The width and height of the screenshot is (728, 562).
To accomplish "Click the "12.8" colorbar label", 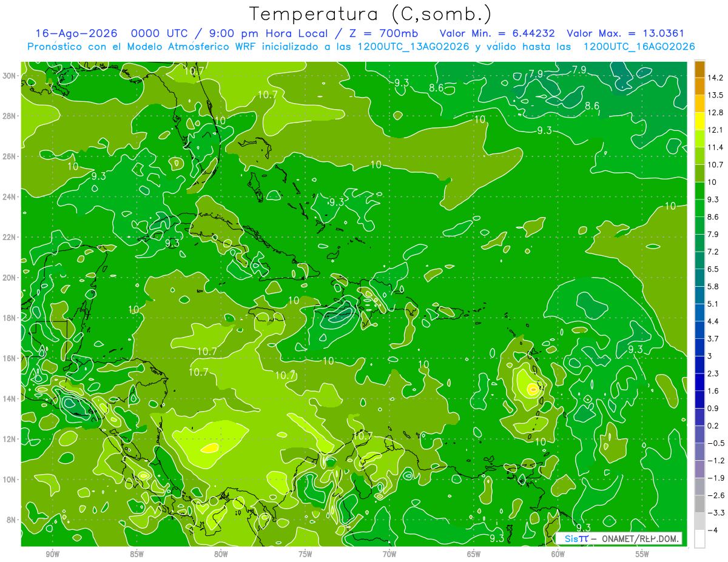I will click(x=716, y=112).
